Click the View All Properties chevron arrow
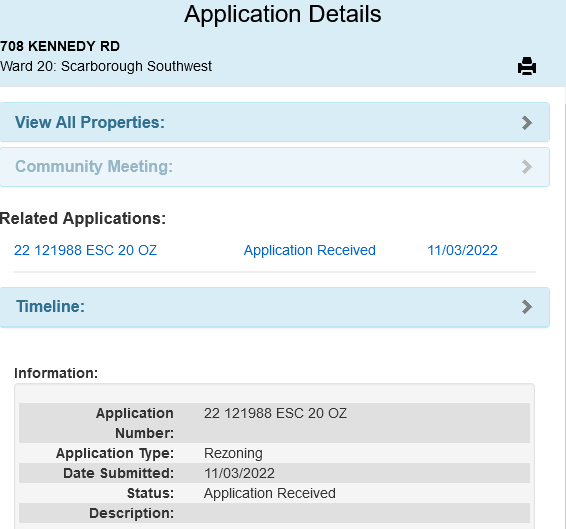Screen dimensions: 566x529 tap(527, 123)
